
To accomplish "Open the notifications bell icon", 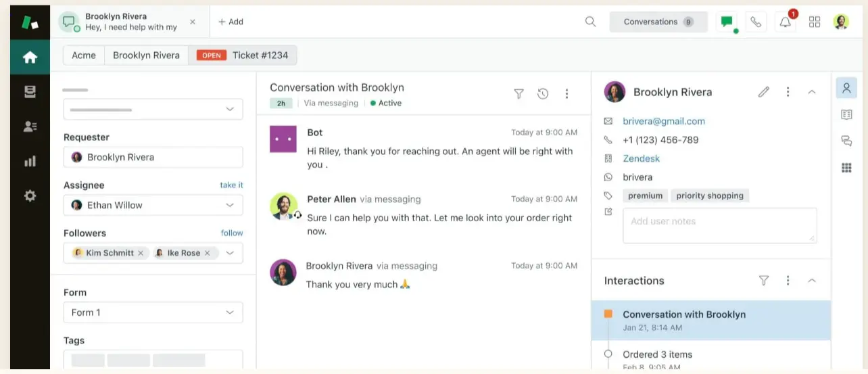I will (x=785, y=22).
